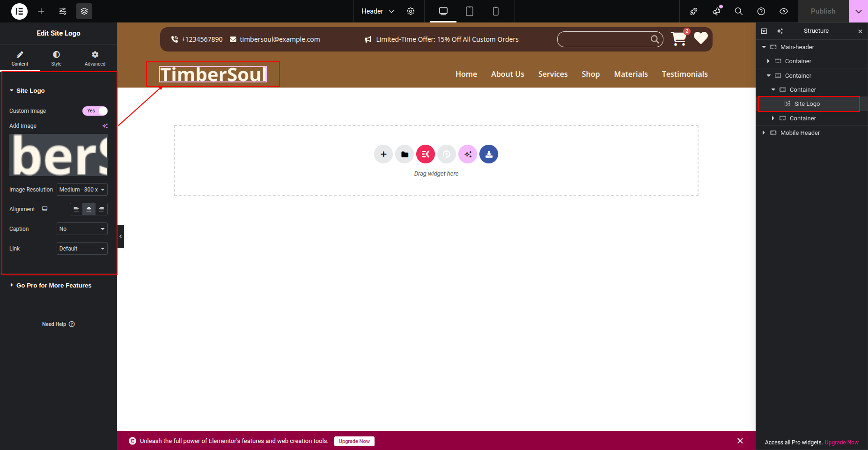This screenshot has height=450, width=868.
Task: Set alignment to right
Action: coord(101,209)
